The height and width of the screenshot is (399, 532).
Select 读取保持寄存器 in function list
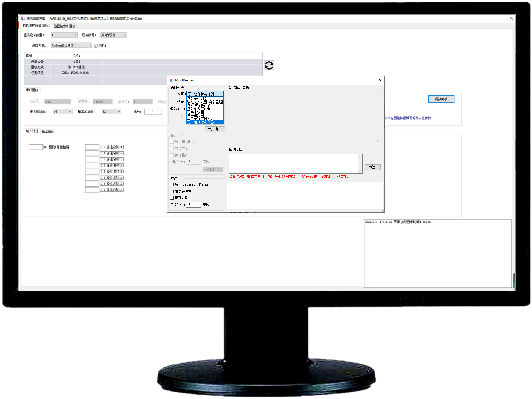[199, 106]
